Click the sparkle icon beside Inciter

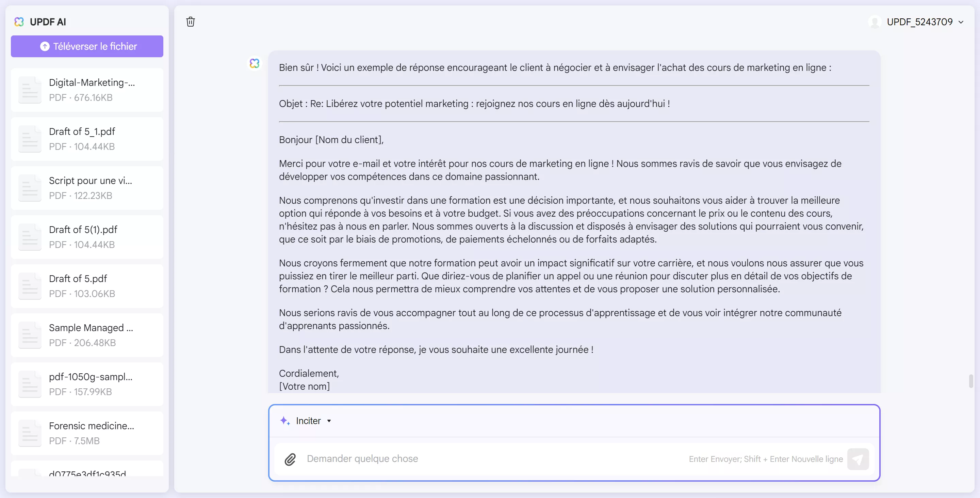(285, 421)
